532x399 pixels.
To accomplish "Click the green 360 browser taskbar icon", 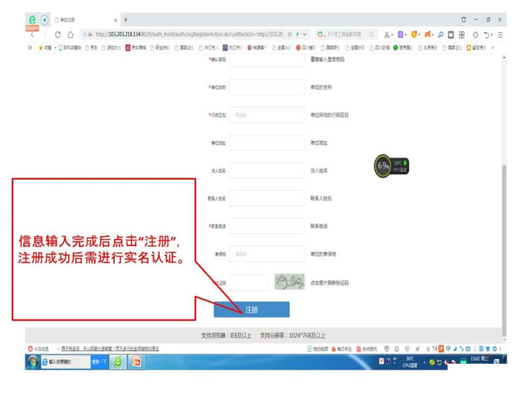I will [118, 362].
